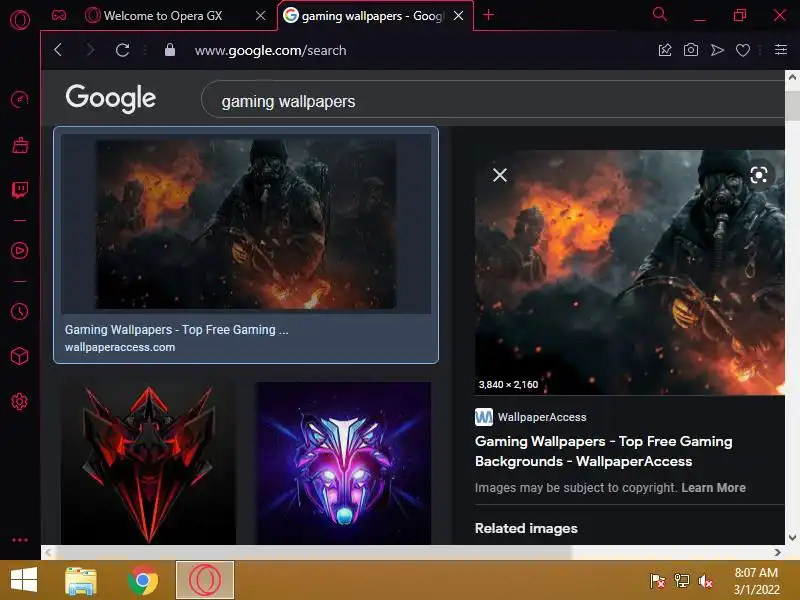
Task: Open Gaming Wallpapers Backgrounds WallpaperAccess heading
Action: [x=604, y=451]
